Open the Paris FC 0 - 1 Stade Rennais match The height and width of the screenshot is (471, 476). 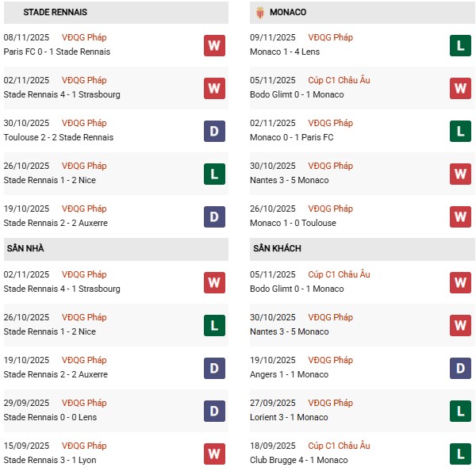click(57, 52)
